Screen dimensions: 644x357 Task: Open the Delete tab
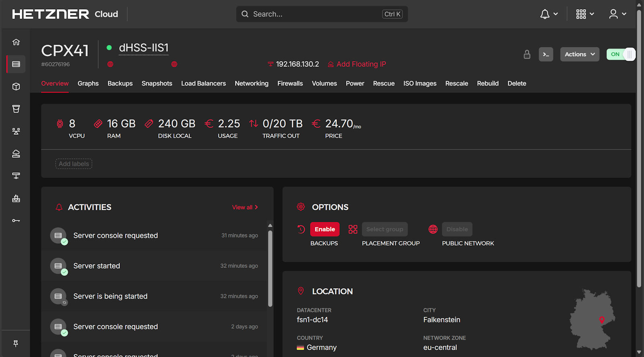[517, 83]
